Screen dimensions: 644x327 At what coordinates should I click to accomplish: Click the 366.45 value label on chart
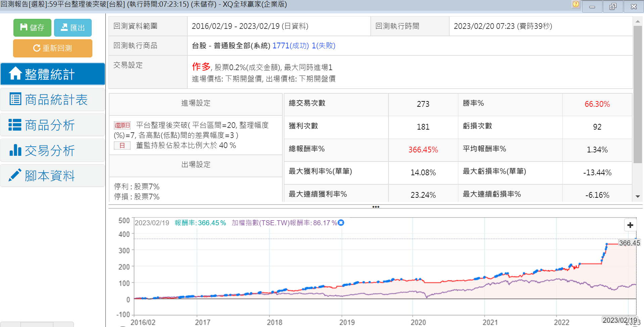coord(629,243)
